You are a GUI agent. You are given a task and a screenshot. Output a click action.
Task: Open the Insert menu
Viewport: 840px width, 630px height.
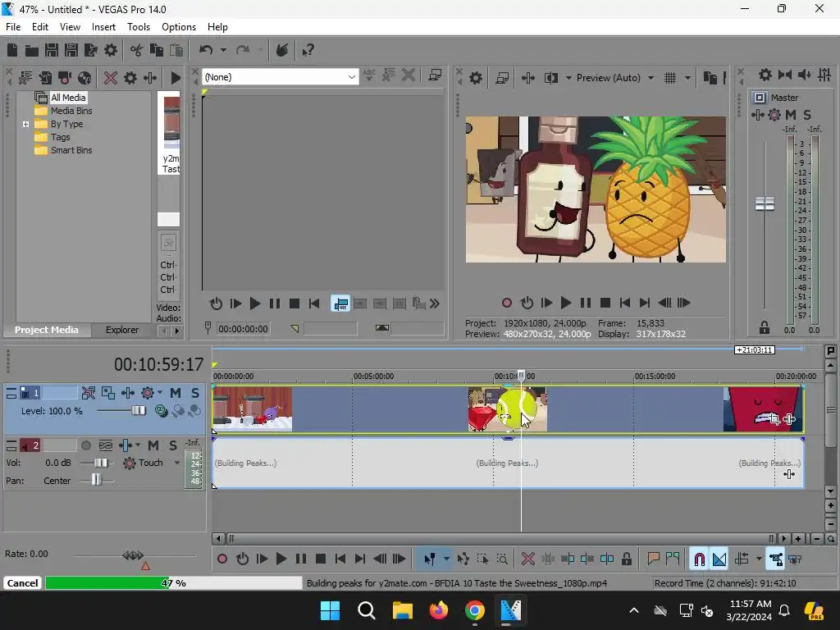103,27
